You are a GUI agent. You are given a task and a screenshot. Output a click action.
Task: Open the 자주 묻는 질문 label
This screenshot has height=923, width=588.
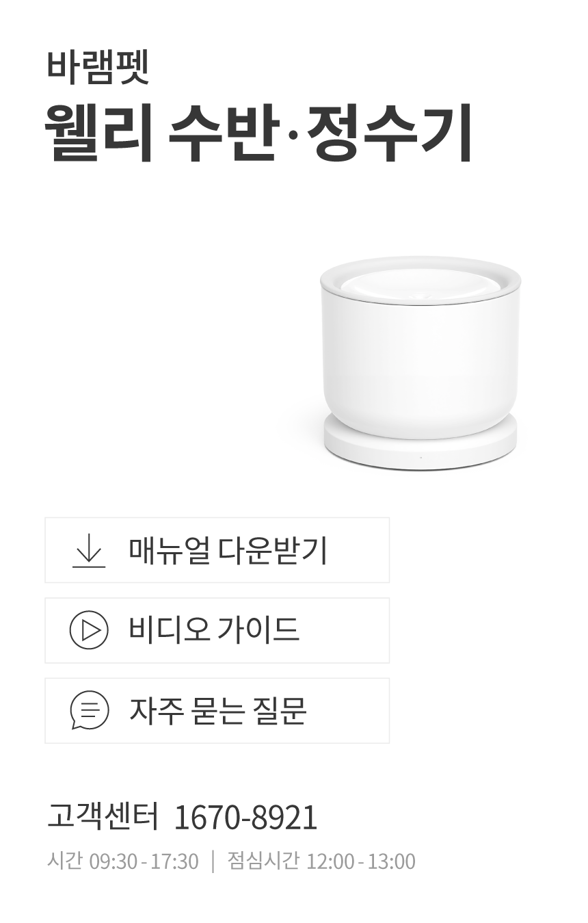tap(217, 710)
